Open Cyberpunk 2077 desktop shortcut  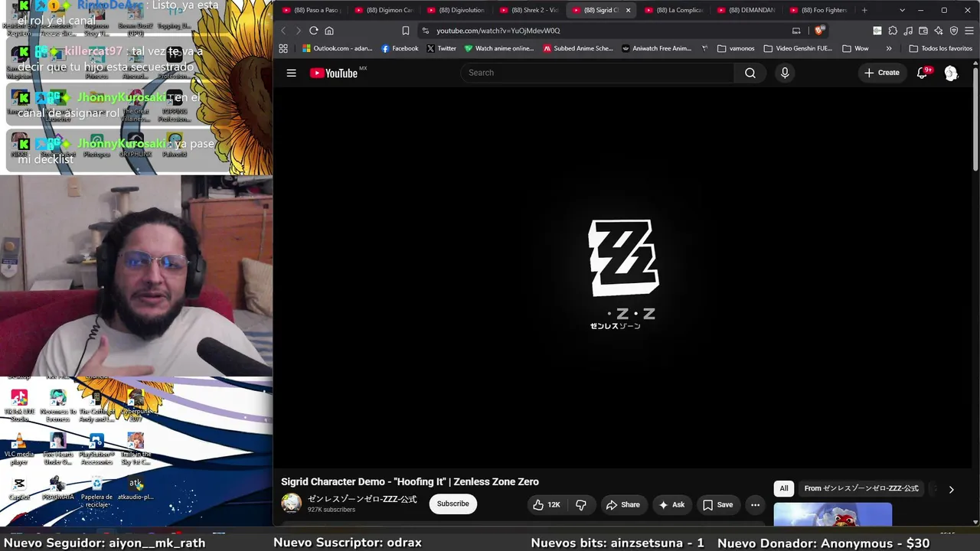pos(136,406)
